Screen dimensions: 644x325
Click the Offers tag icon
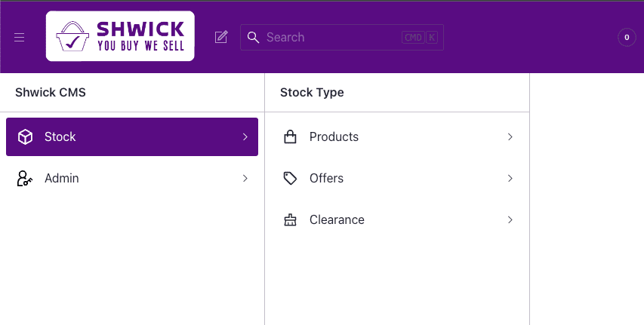[290, 178]
